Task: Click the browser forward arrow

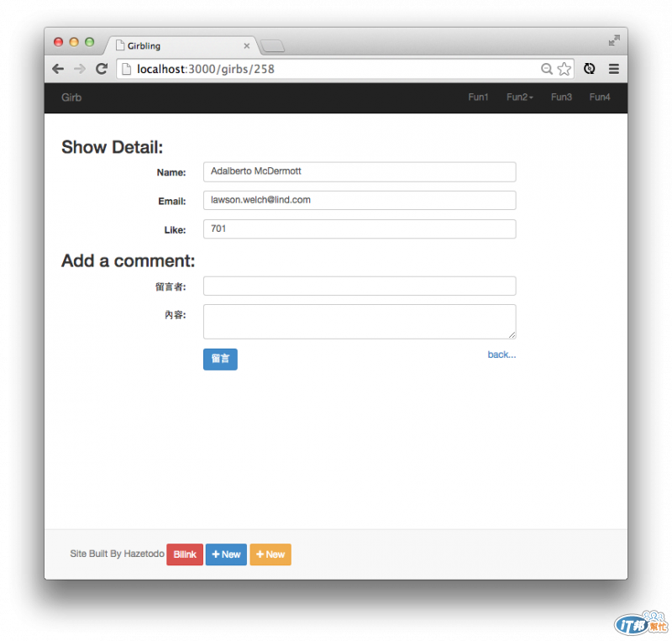Action: point(80,69)
